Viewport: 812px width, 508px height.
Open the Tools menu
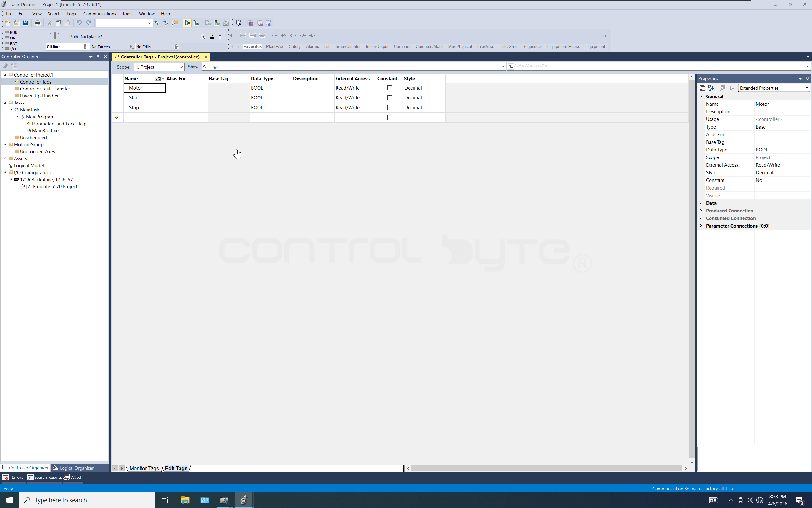coord(127,14)
